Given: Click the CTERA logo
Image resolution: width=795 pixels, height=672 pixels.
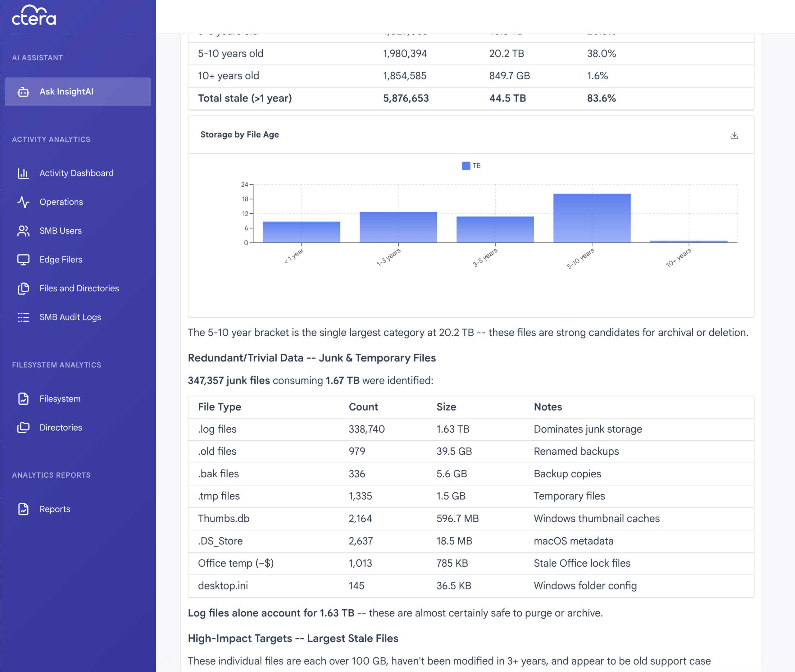Looking at the screenshot, I should pyautogui.click(x=34, y=16).
